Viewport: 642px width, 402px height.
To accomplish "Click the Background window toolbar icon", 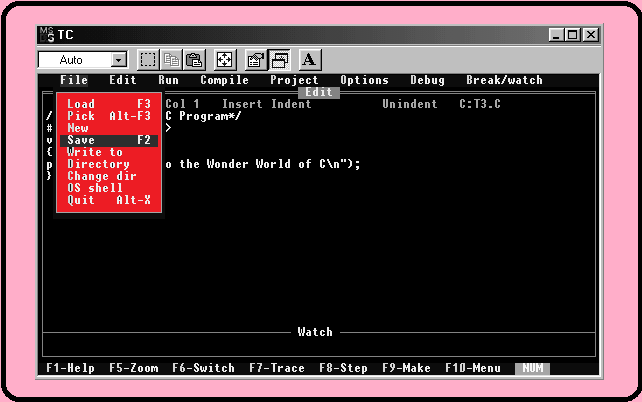I will (279, 60).
